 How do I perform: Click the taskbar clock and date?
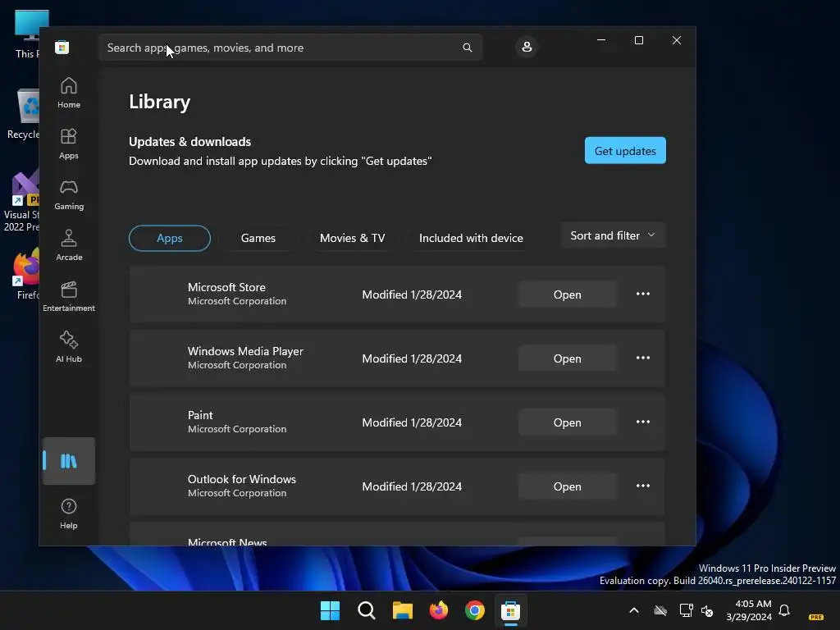point(749,610)
